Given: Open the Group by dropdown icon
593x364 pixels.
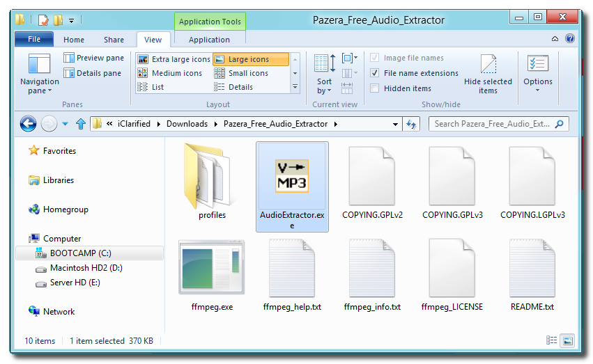Looking at the screenshot, I should click(349, 58).
